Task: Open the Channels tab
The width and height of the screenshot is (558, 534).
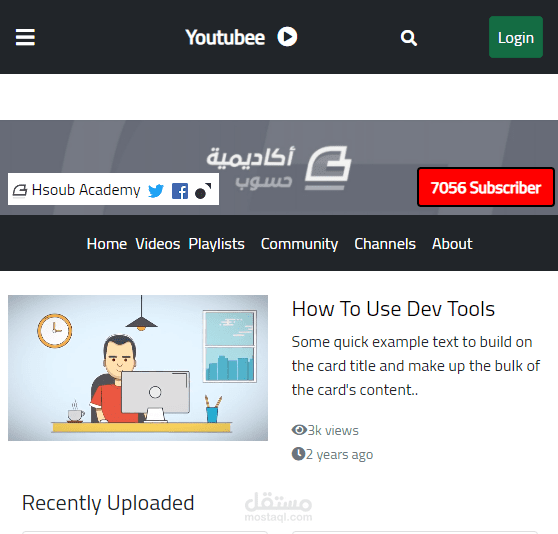Action: click(385, 244)
